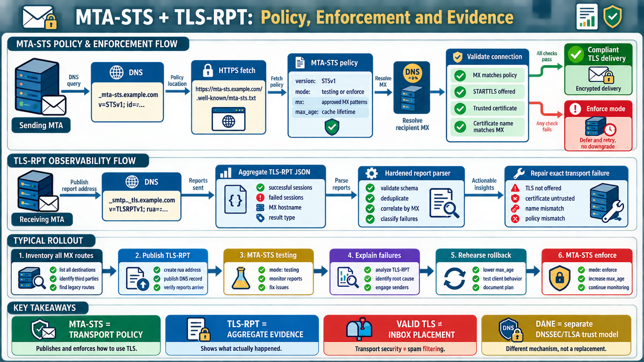This screenshot has width=644, height=362.
Task: Click the warning triangle next to TLS not offered
Action: coord(515,188)
